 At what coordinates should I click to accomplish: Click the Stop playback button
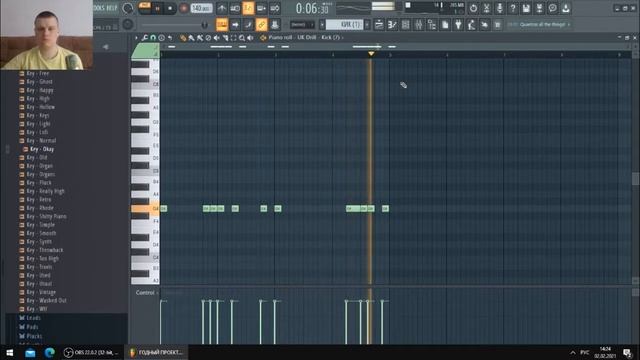tap(170, 8)
